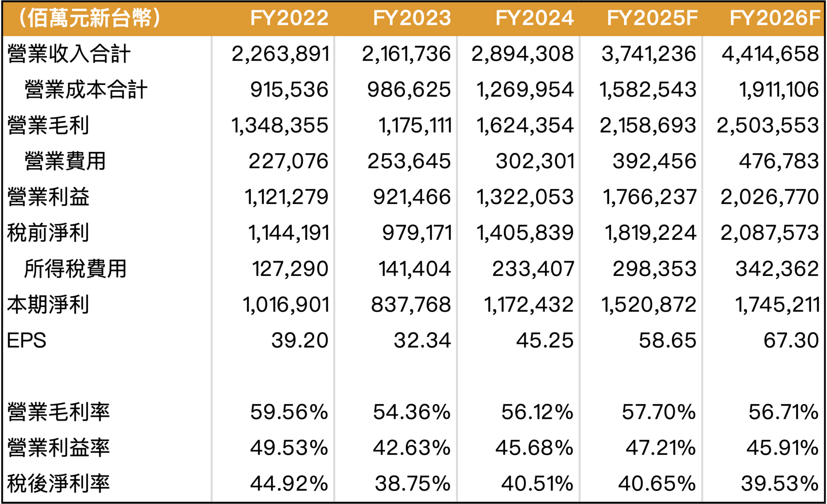827x504 pixels.
Task: Click the FY2023 income tax value 141,404
Action: coord(415,269)
